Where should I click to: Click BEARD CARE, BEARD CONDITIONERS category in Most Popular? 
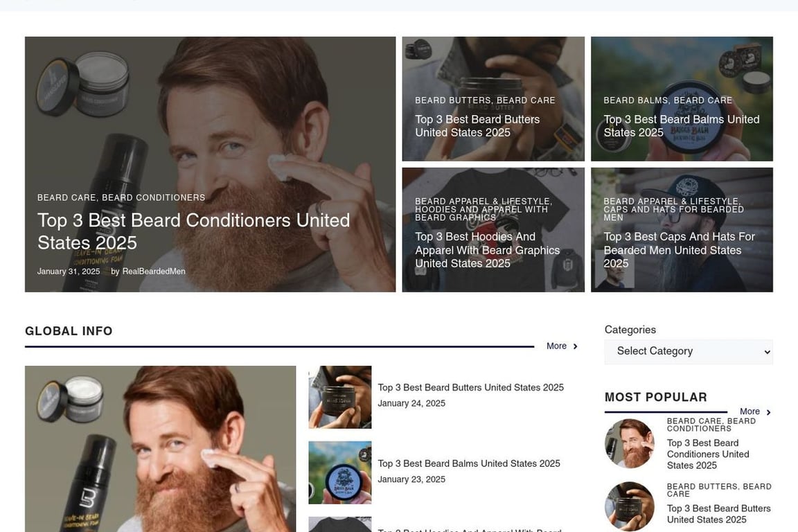(711, 425)
